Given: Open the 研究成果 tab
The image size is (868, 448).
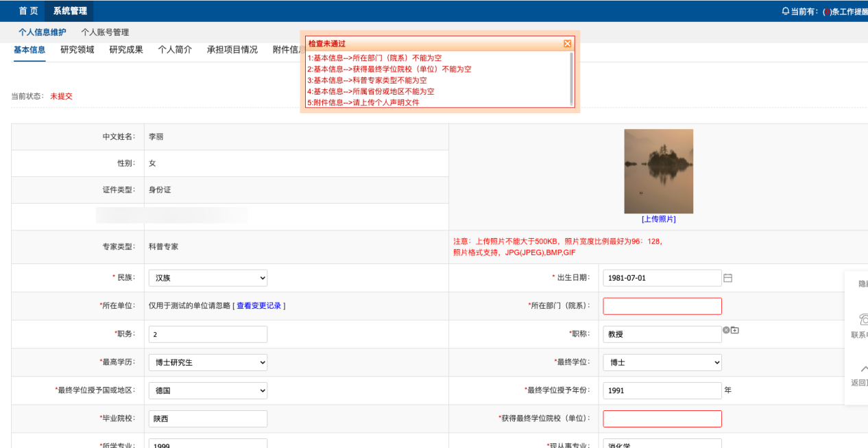Looking at the screenshot, I should point(126,49).
